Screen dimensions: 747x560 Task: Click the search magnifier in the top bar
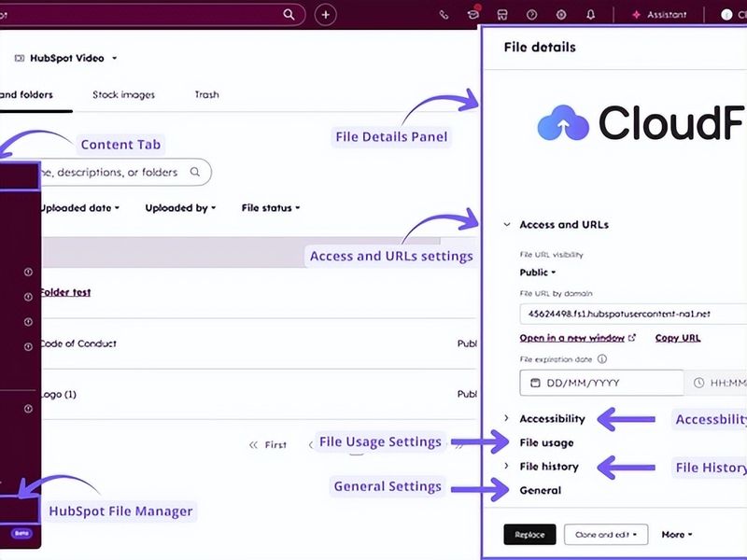(289, 14)
